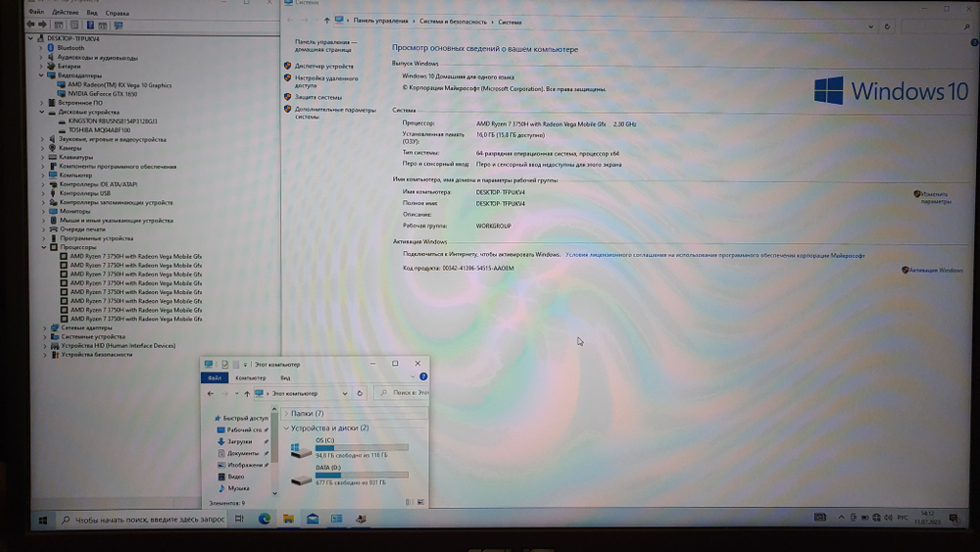
Task: Collapse the Устройства и диски (2) group
Action: click(286, 428)
